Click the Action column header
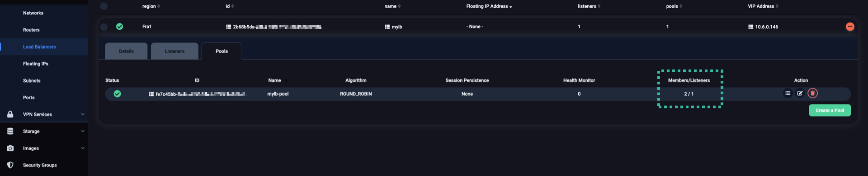The image size is (868, 176). click(x=801, y=80)
